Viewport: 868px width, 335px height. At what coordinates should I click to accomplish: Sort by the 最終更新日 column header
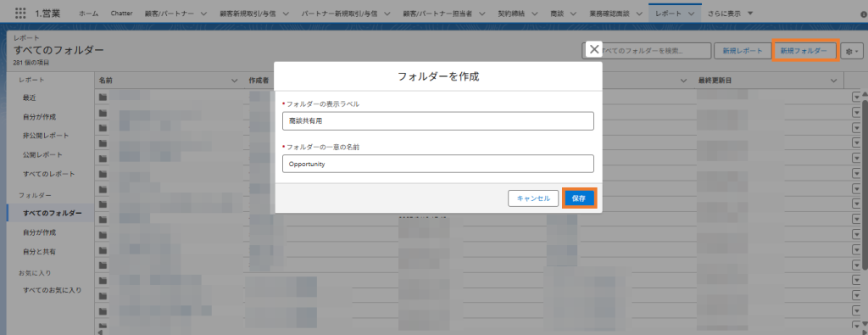coord(715,81)
